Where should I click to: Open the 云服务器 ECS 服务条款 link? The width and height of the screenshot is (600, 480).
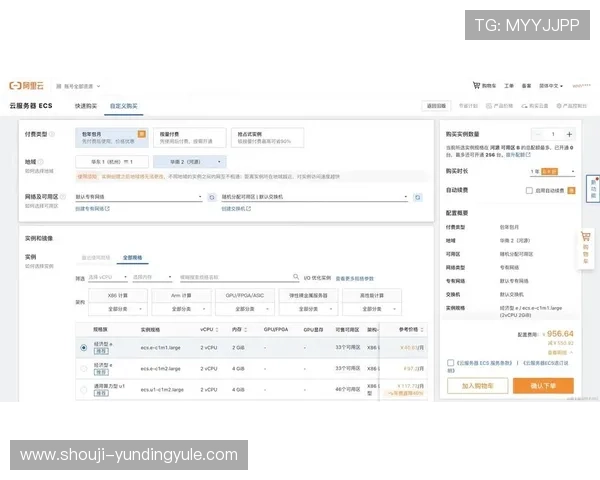484,362
